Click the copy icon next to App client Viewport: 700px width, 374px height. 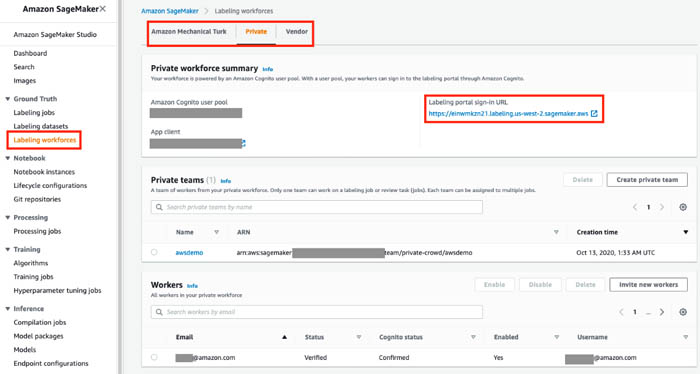point(244,143)
